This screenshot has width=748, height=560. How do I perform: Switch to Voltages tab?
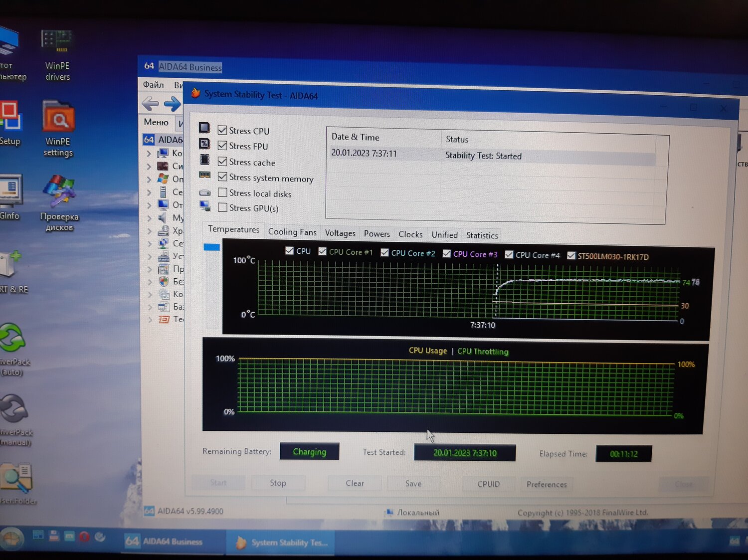(x=340, y=233)
